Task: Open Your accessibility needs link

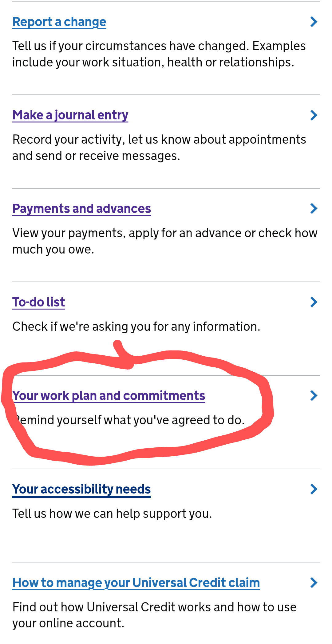Action: (x=81, y=489)
